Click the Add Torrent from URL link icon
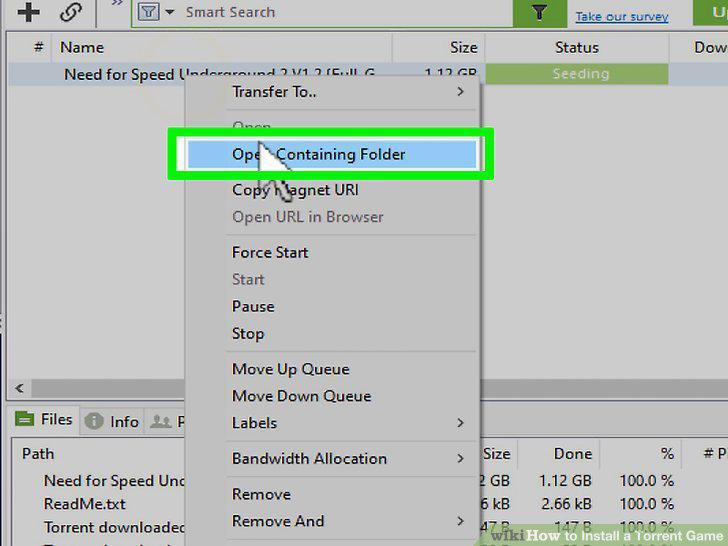 71,12
